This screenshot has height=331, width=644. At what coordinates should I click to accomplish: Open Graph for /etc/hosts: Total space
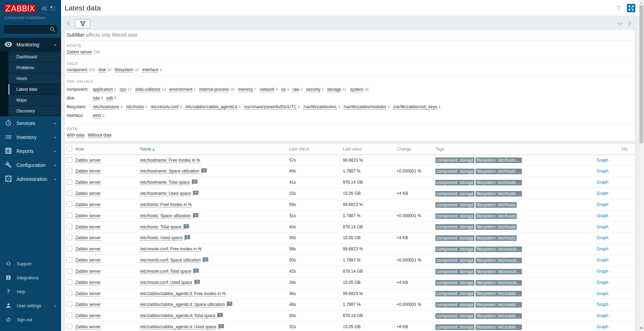[x=602, y=227]
